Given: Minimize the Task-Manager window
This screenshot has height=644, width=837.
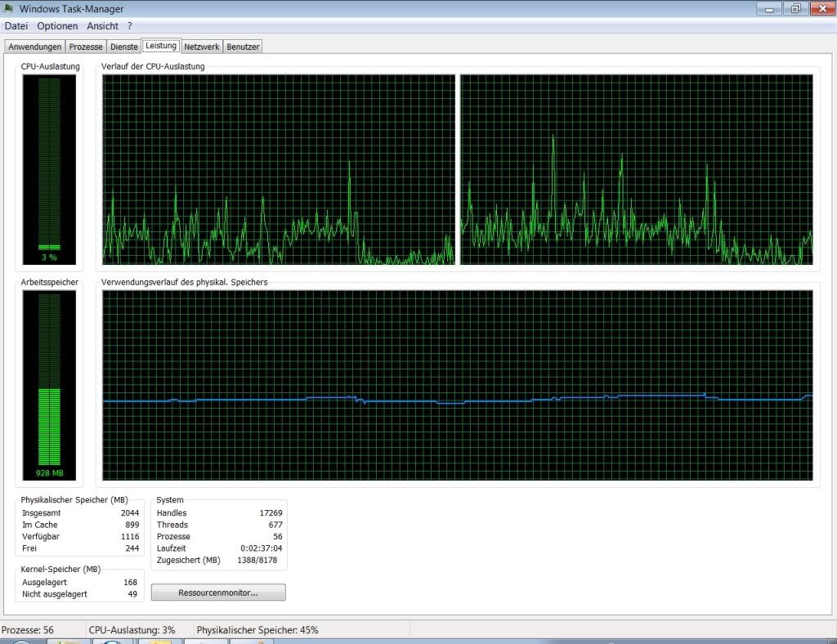Looking at the screenshot, I should 770,8.
